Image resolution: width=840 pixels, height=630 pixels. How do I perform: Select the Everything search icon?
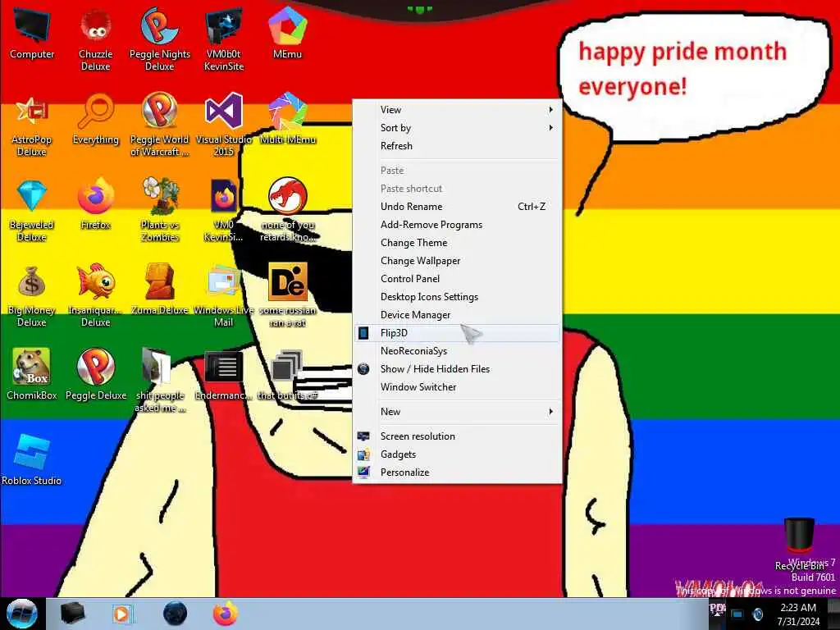pyautogui.click(x=95, y=120)
